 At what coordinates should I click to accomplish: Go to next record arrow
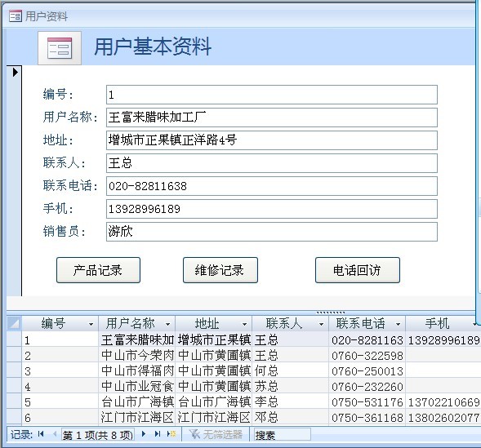(144, 434)
